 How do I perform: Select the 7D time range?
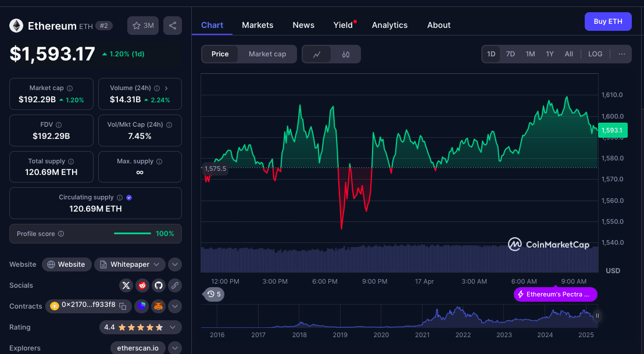coord(510,54)
